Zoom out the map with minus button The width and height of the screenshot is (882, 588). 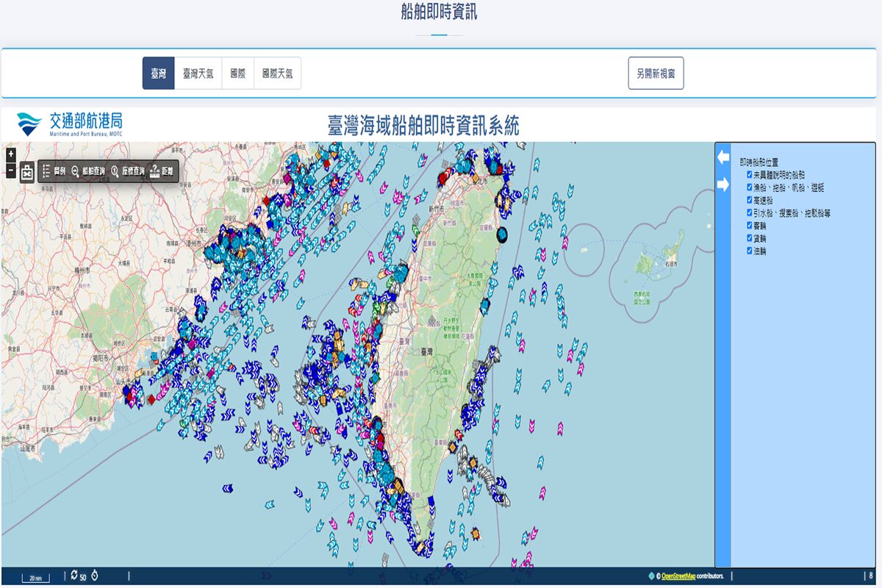10,171
